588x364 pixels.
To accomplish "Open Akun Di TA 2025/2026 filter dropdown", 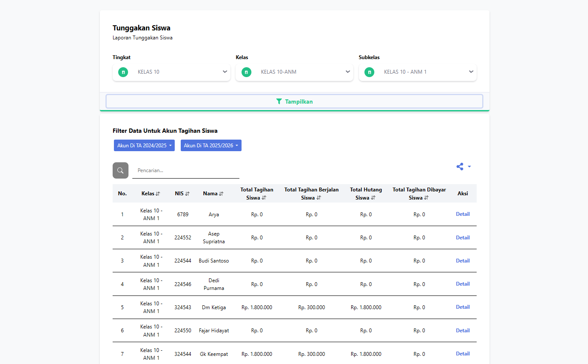I will click(x=211, y=146).
